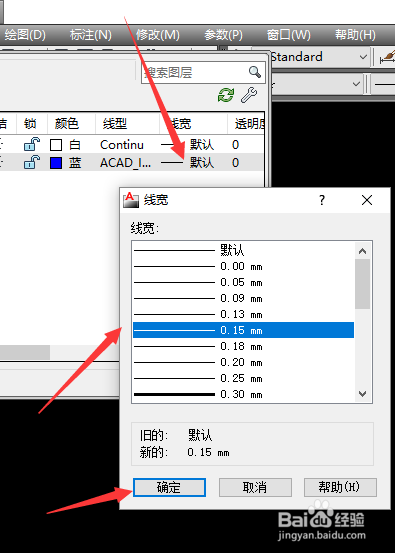Open the 修改(M) menu

click(158, 35)
